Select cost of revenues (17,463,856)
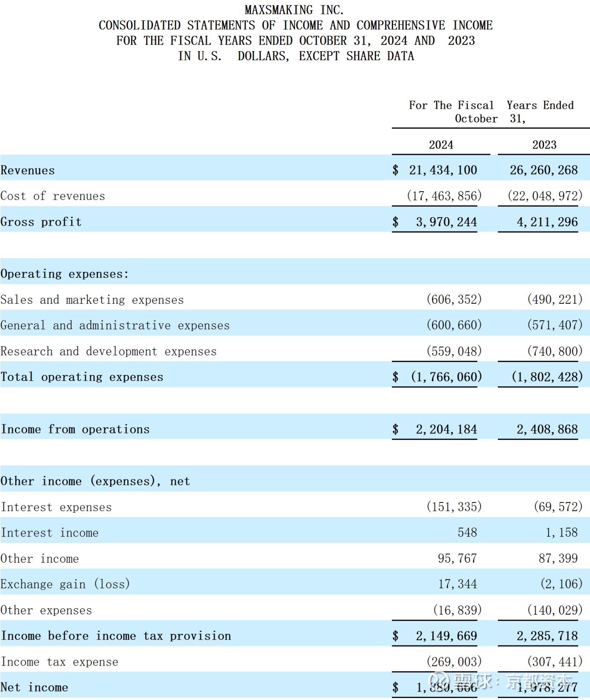The width and height of the screenshot is (590, 700). click(444, 196)
